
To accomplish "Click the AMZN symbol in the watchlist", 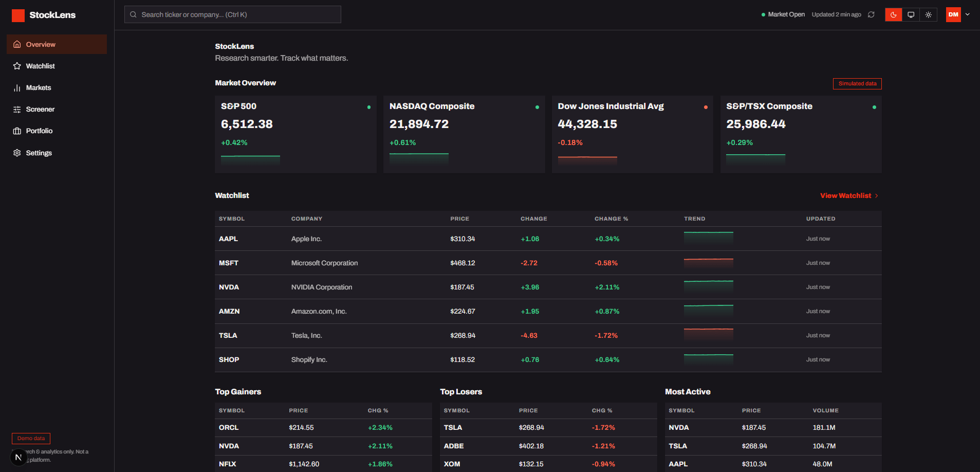I will pyautogui.click(x=229, y=312).
